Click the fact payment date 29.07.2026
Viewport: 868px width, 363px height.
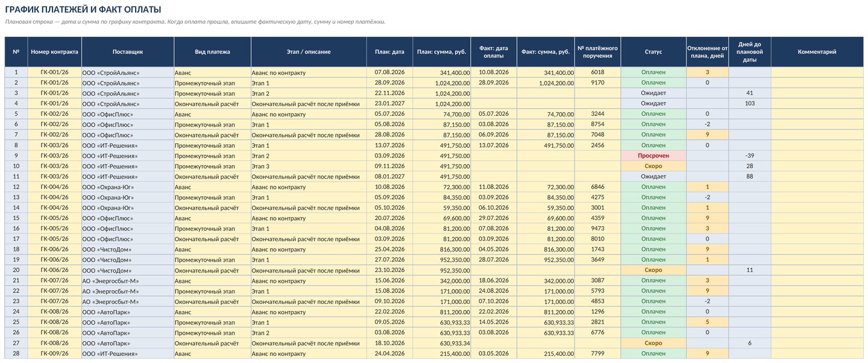(494, 218)
